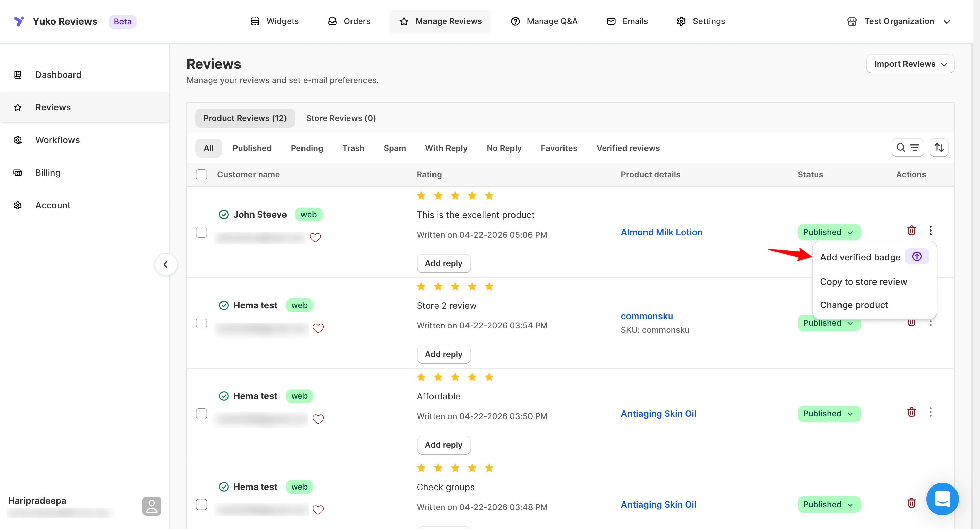Select the All filter tab
Viewport: 980px width, 529px height.
click(x=209, y=148)
